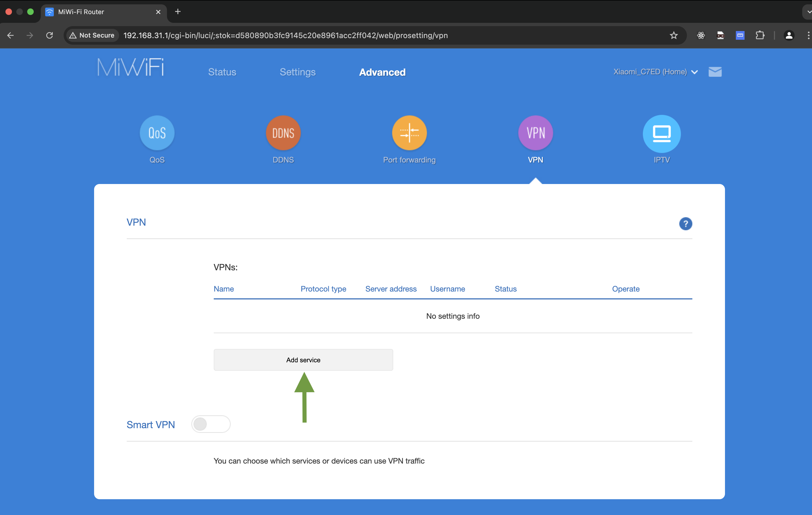
Task: Bookmark page with star icon
Action: (x=673, y=35)
